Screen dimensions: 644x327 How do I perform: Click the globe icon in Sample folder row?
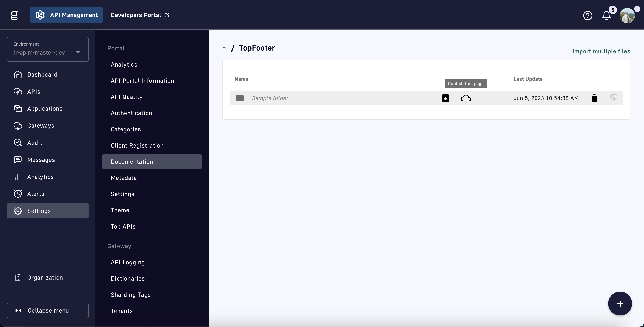pyautogui.click(x=614, y=97)
